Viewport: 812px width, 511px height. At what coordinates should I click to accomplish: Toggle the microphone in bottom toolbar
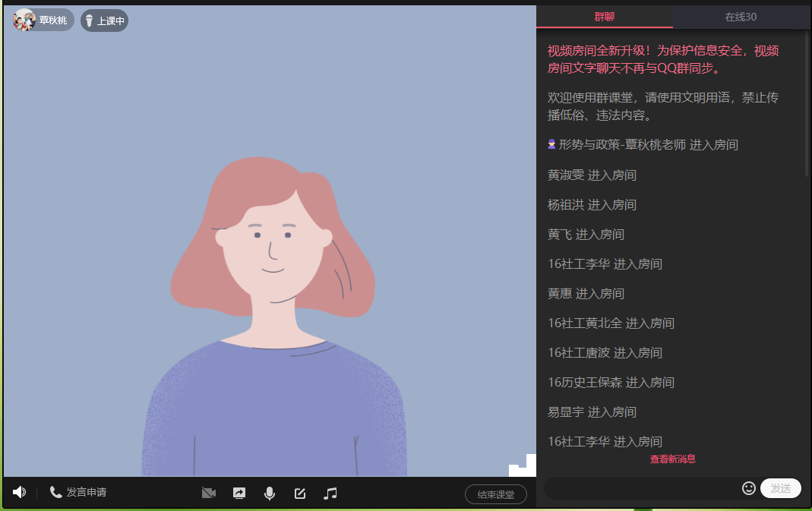pos(269,494)
